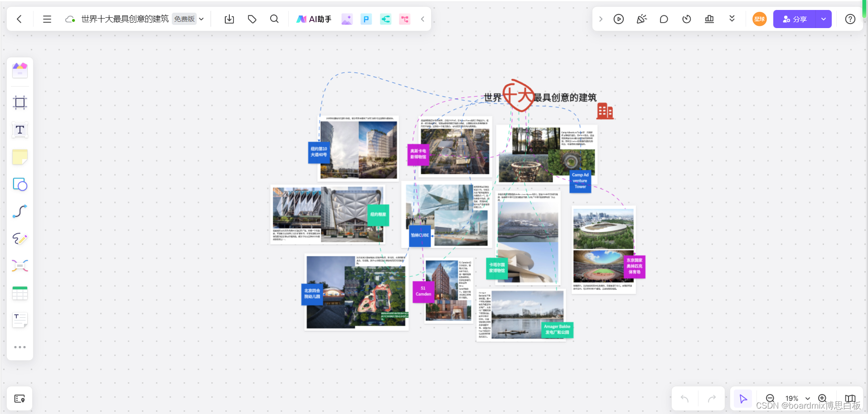Click the blue P presentation icon
The height and width of the screenshot is (414, 868).
pyautogui.click(x=366, y=19)
